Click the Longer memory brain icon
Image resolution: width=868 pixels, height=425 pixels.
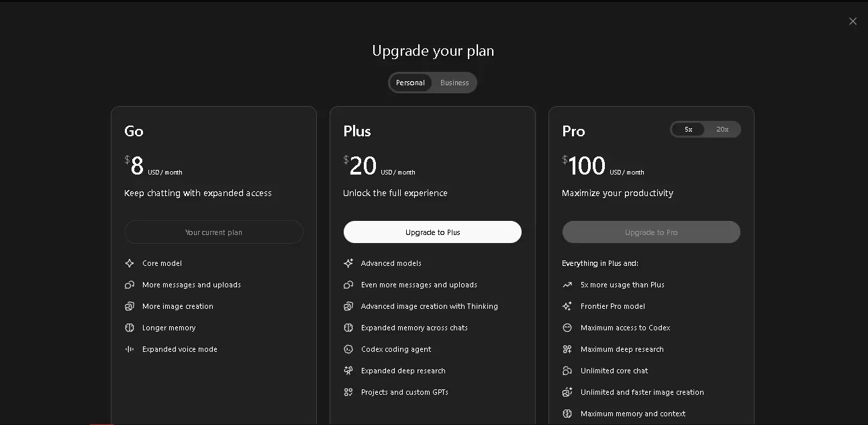130,328
